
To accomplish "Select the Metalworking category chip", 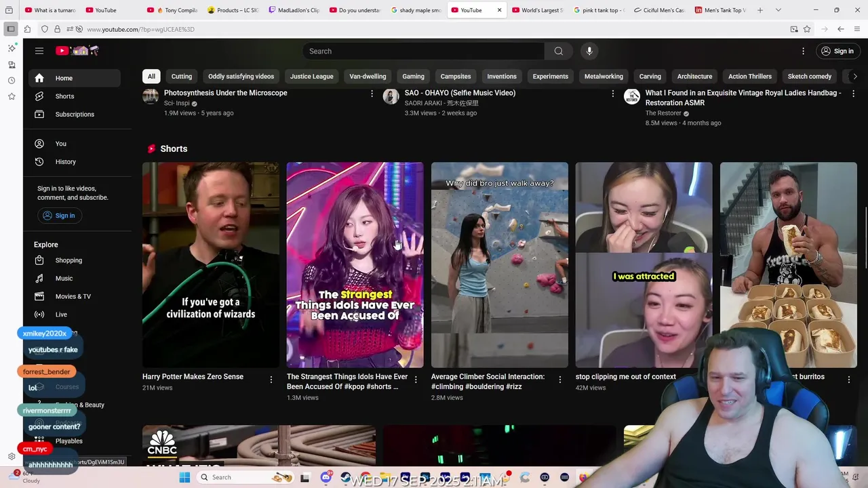I will [x=604, y=77].
